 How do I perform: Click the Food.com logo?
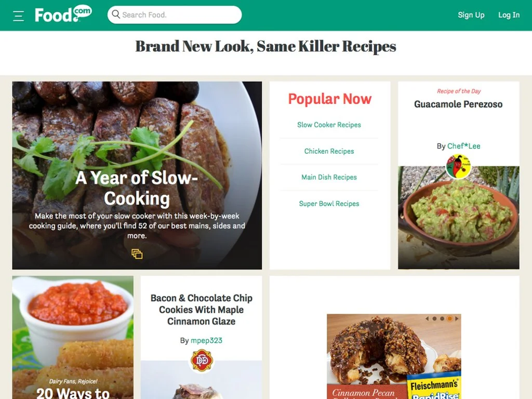point(63,14)
